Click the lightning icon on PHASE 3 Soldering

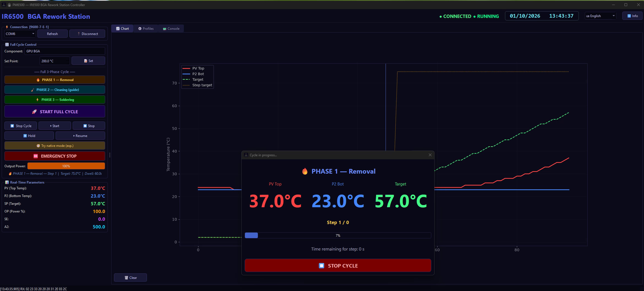click(x=37, y=100)
